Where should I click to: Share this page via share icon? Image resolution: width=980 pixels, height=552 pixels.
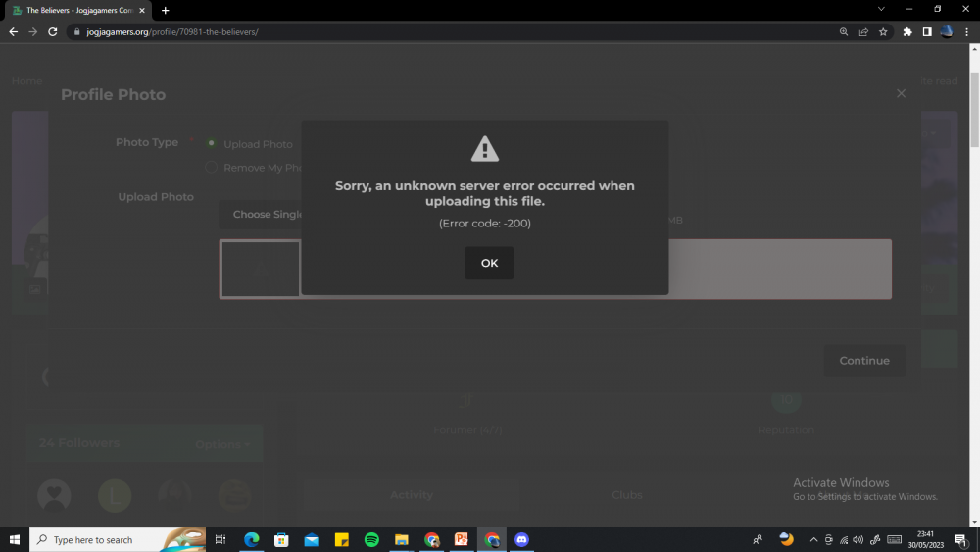click(863, 32)
